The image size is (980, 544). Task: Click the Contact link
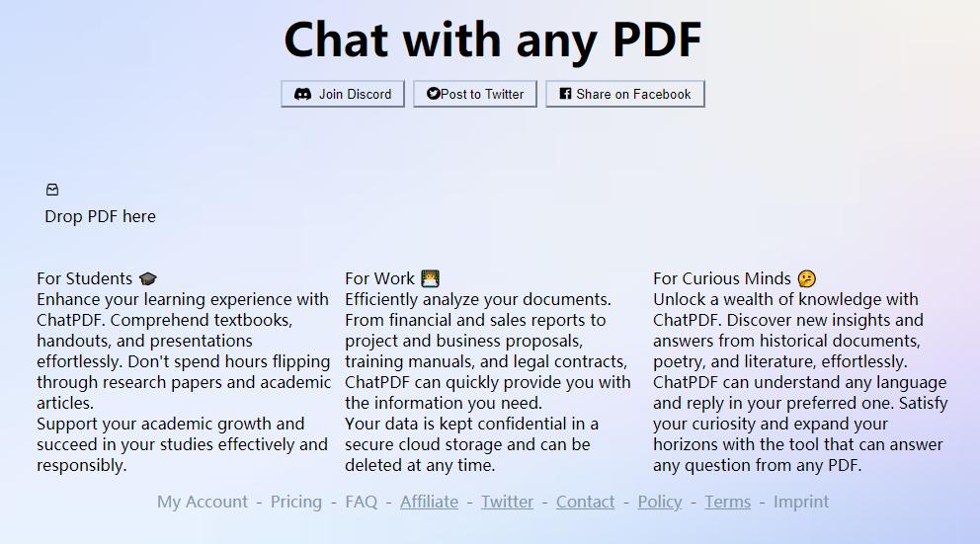(x=585, y=502)
